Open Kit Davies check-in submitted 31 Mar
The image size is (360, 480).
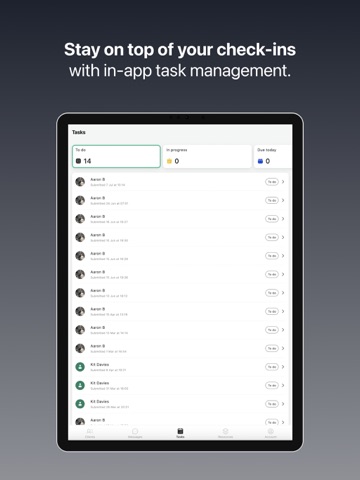coord(180,385)
